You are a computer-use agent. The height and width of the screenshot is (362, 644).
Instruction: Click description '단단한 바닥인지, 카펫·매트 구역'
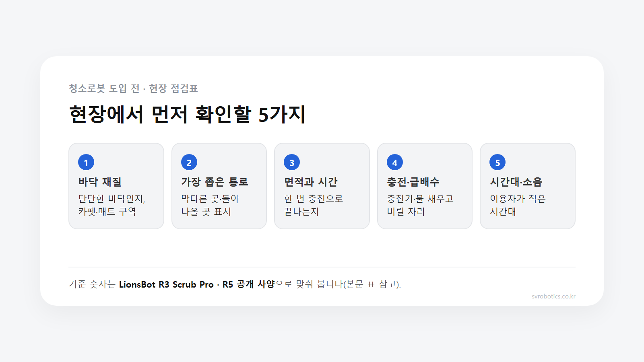point(112,205)
